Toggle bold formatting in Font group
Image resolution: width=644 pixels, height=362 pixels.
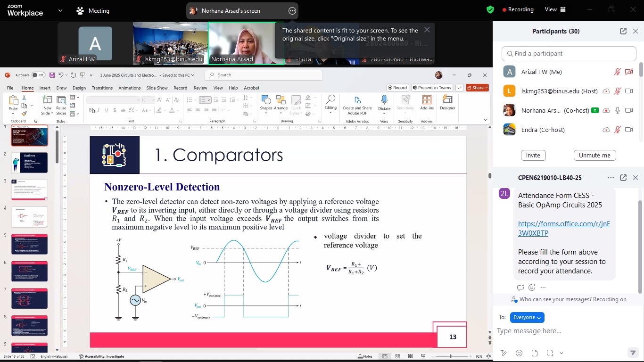(x=91, y=110)
